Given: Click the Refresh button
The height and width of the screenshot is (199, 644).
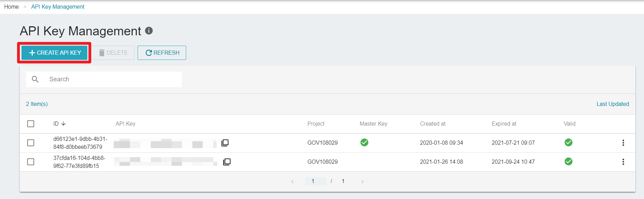Looking at the screenshot, I should pos(162,53).
